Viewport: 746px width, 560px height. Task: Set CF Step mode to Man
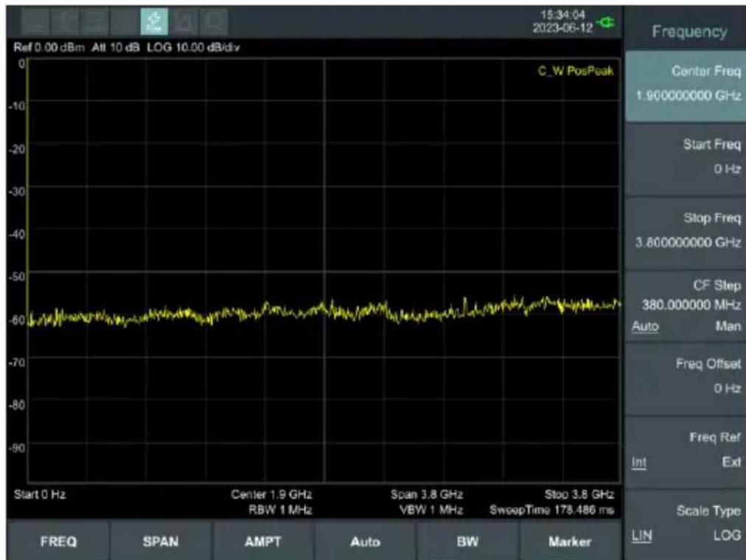728,326
